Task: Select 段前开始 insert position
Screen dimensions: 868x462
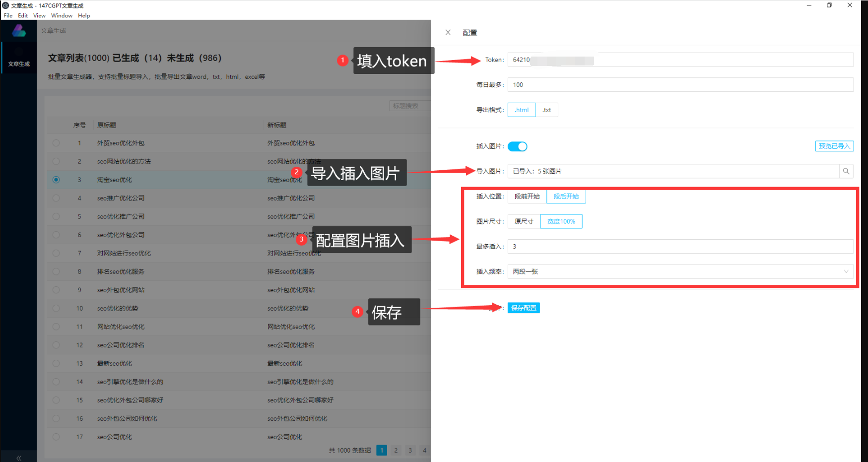Action: coord(527,197)
